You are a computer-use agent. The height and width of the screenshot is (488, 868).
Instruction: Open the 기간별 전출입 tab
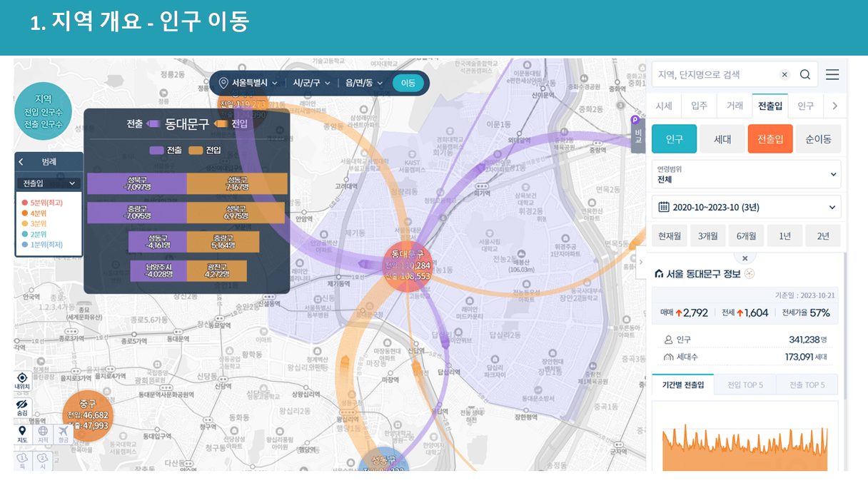click(682, 385)
